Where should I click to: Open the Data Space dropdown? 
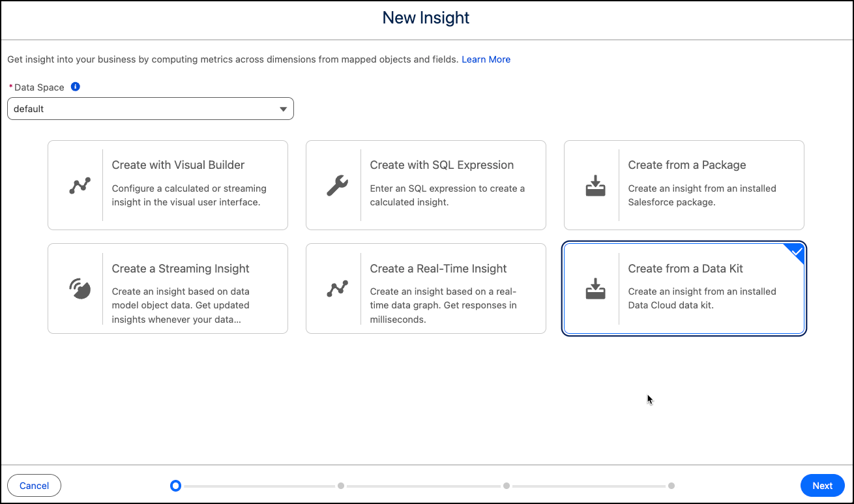click(150, 109)
